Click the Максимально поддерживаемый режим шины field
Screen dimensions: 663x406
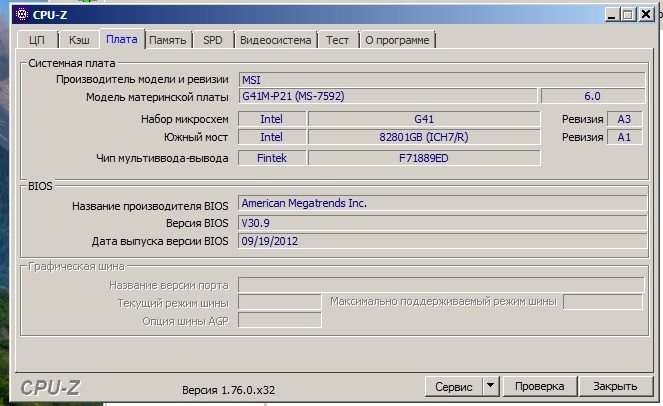tap(603, 302)
